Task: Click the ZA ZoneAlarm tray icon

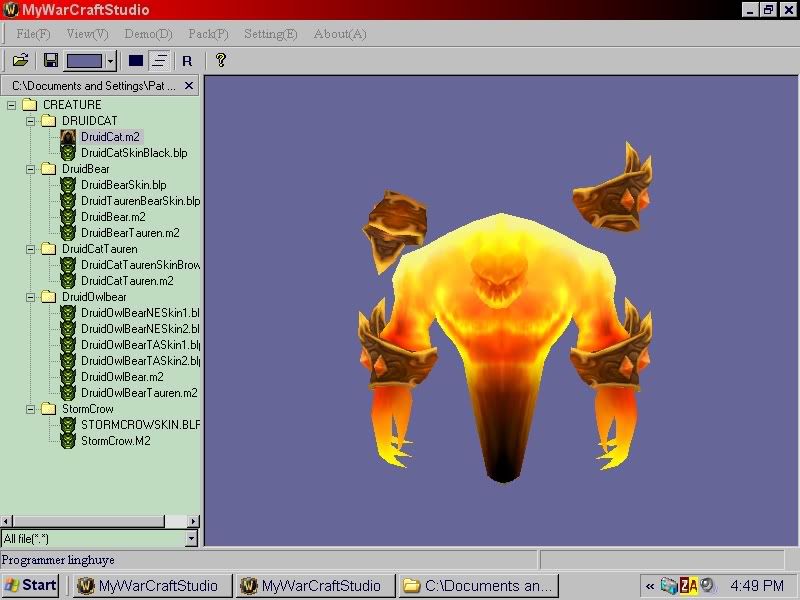Action: [x=688, y=586]
